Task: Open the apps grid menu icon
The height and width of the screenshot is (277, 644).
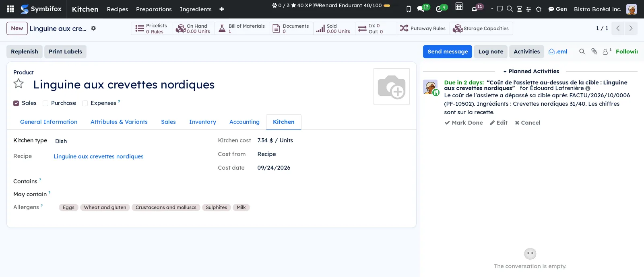Action: (x=11, y=9)
